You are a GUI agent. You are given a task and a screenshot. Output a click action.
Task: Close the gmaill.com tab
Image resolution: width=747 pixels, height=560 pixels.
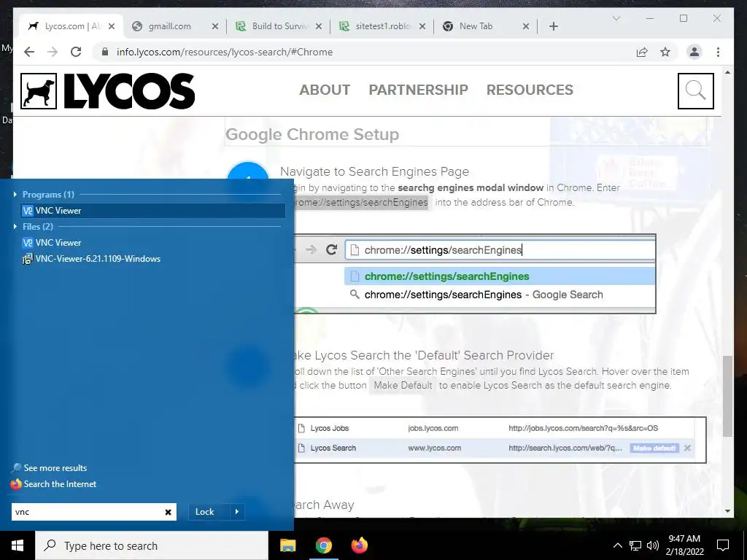[215, 26]
